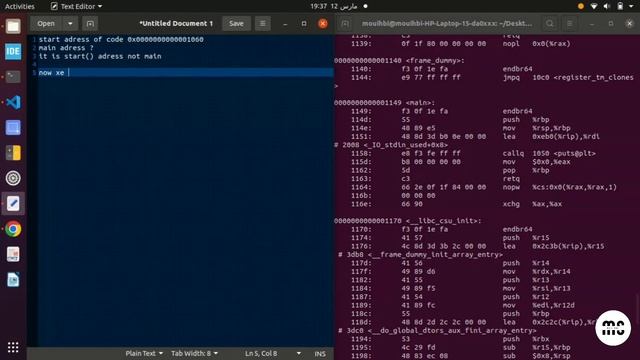The height and width of the screenshot is (360, 640).
Task: Open new tab in terminal window
Action: click(x=345, y=24)
